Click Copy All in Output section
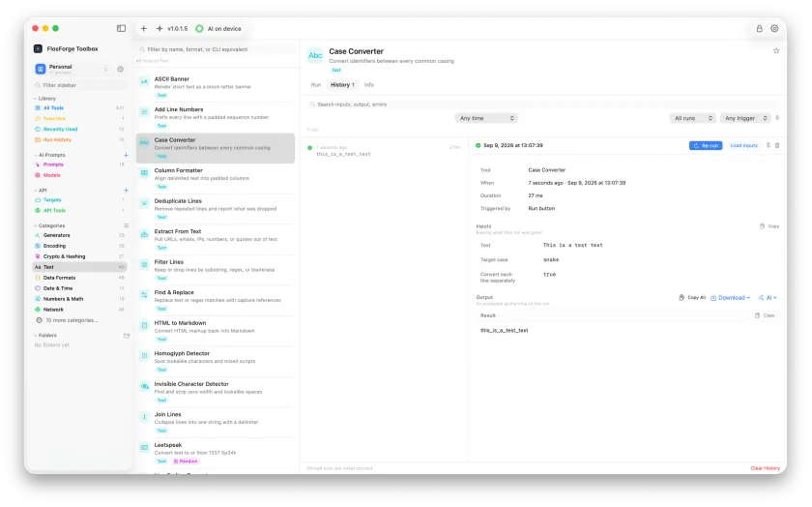The height and width of the screenshot is (507, 812). [x=692, y=298]
